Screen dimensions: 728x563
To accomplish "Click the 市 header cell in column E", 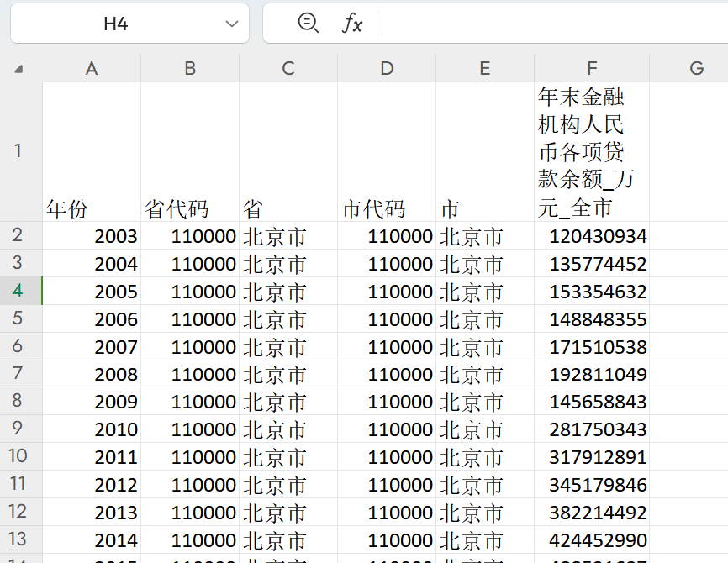I will [485, 152].
